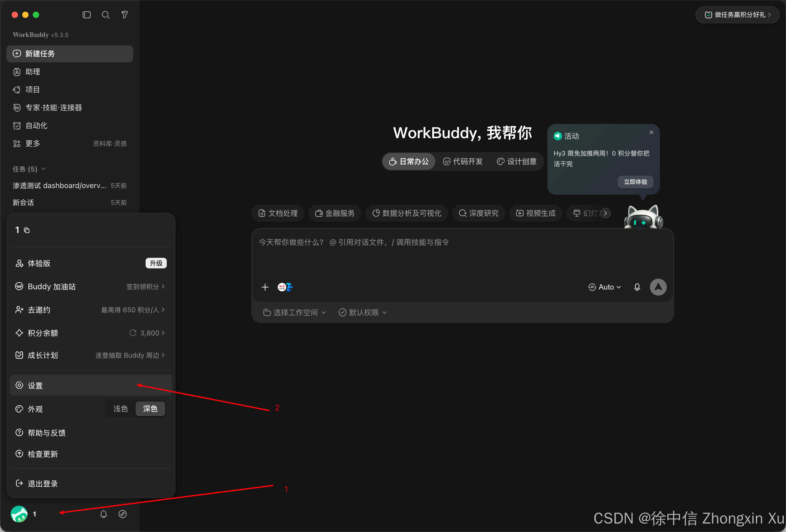Toggle the sidebar panel icon
Screen dimensions: 786x532
coord(87,15)
